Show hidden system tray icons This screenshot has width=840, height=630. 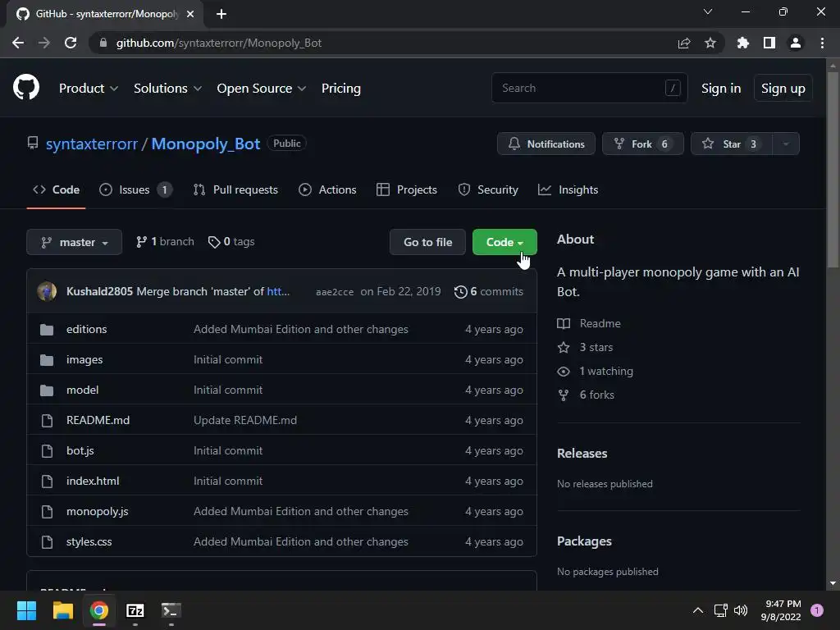[698, 610]
